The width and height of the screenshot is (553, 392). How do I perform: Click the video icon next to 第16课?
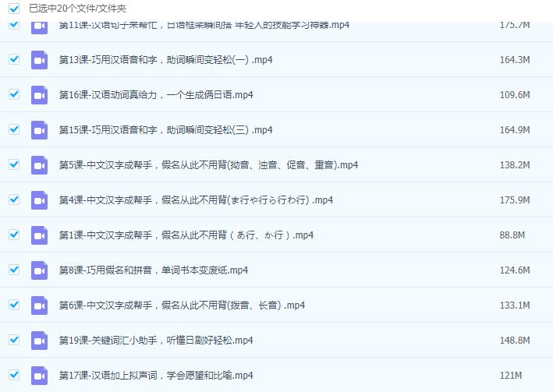39,95
